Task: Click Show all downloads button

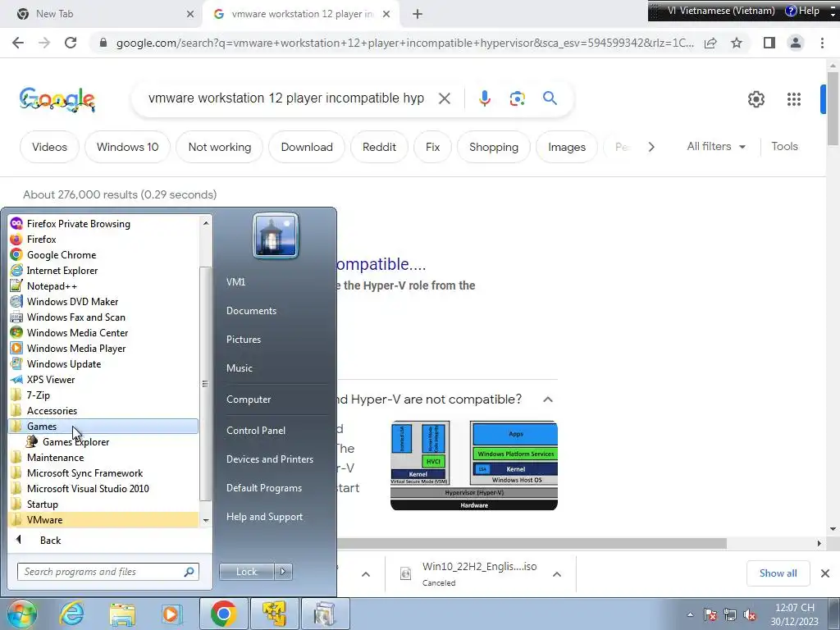Action: pos(778,573)
